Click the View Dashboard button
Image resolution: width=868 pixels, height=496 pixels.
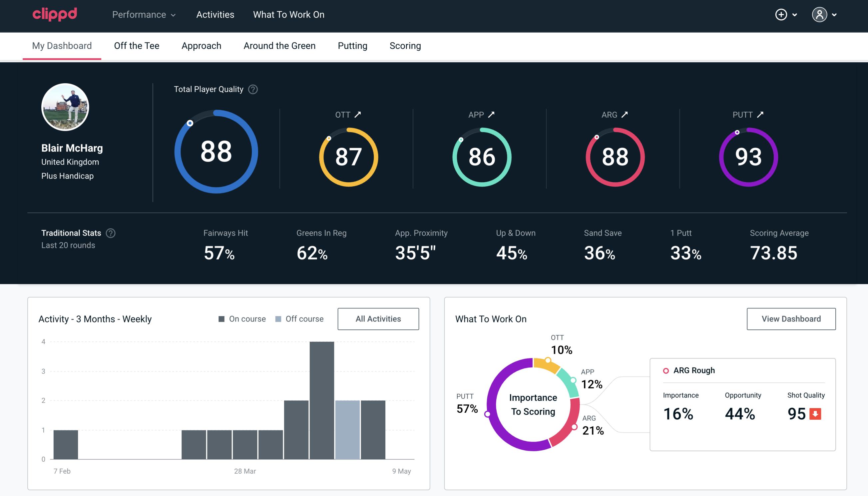pyautogui.click(x=792, y=318)
